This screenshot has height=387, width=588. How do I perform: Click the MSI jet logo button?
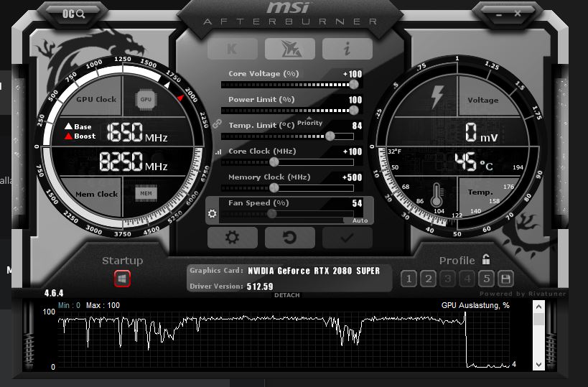click(x=290, y=49)
